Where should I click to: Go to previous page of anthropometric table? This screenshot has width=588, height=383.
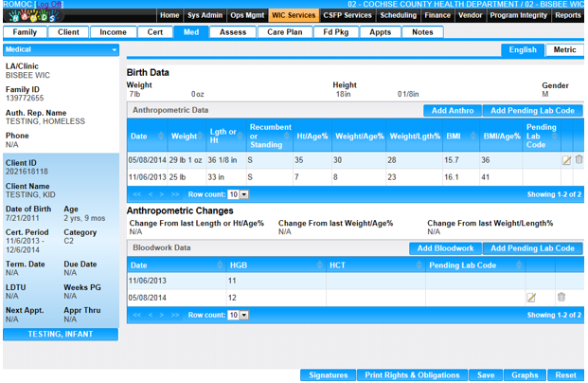(151, 194)
